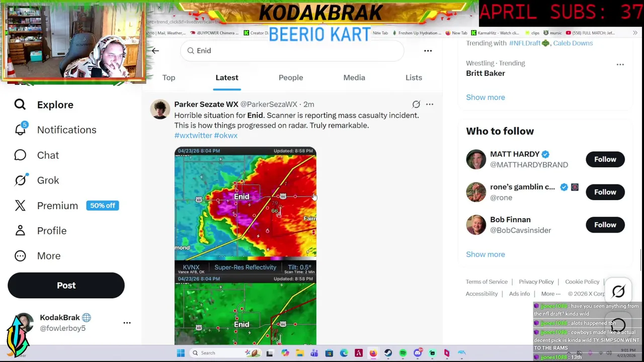The height and width of the screenshot is (362, 644).
Task: Expand the footer More menu
Action: point(550,294)
